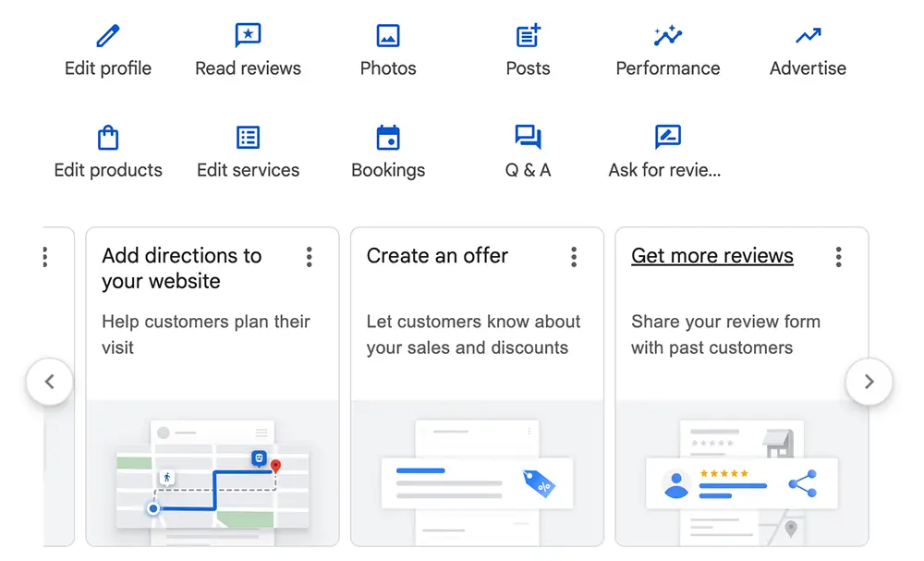The image size is (924, 561).
Task: Click the Edit products label
Action: pos(108,170)
